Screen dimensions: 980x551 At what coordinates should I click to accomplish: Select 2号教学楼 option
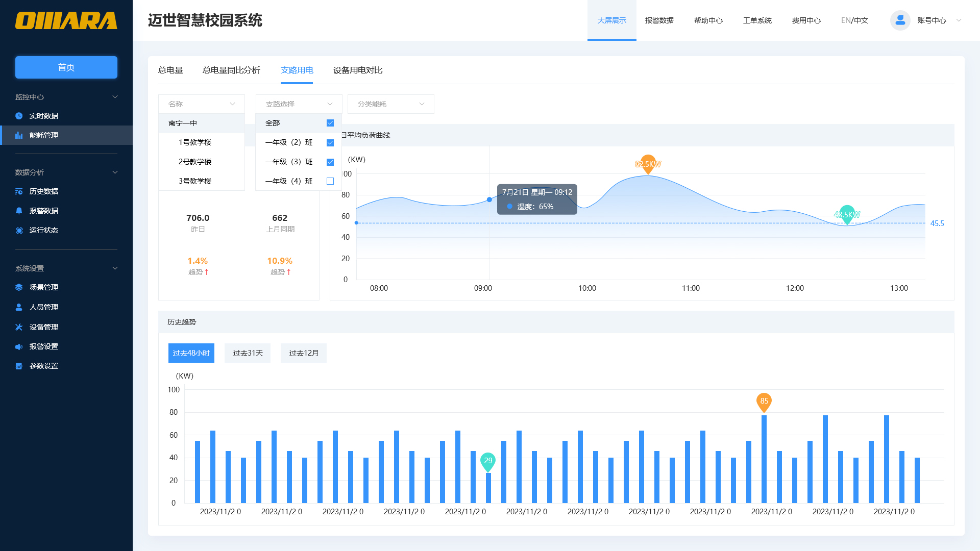202,162
